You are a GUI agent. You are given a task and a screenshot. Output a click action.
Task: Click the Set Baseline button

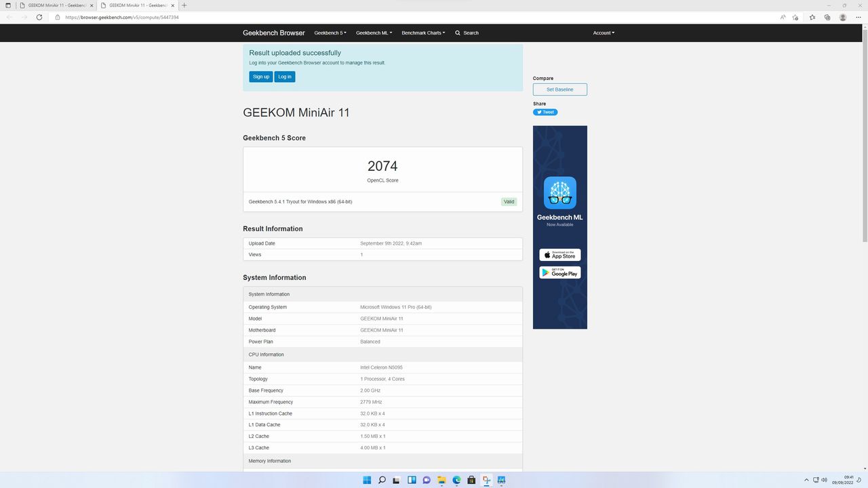[x=560, y=89]
